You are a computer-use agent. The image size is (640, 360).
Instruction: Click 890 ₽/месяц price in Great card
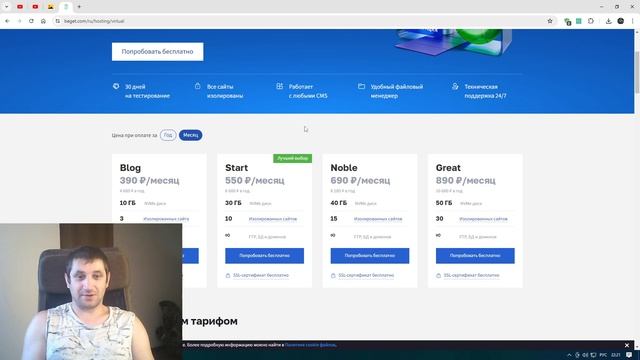(465, 180)
